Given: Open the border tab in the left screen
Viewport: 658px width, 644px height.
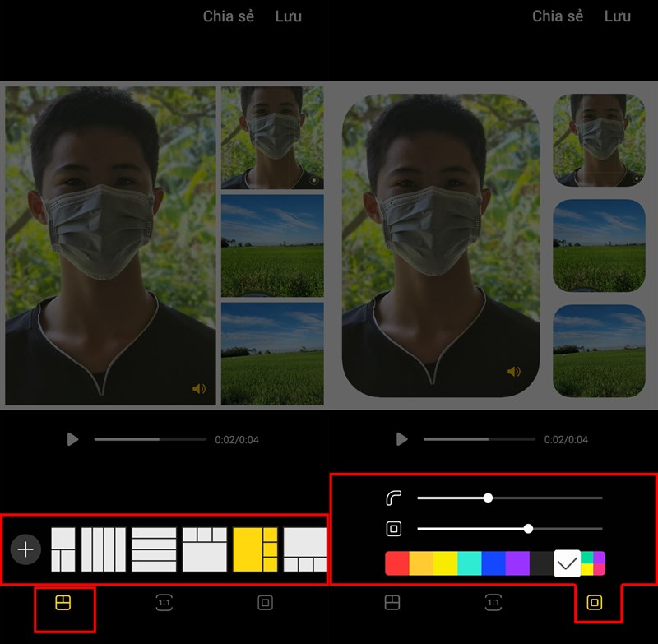Looking at the screenshot, I should pos(265,603).
